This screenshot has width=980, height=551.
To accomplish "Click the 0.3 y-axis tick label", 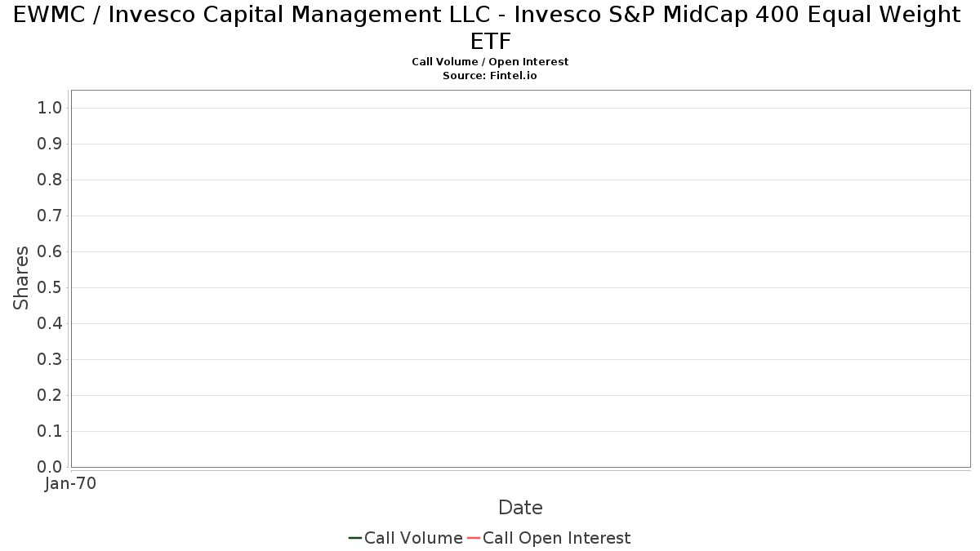I will [50, 359].
